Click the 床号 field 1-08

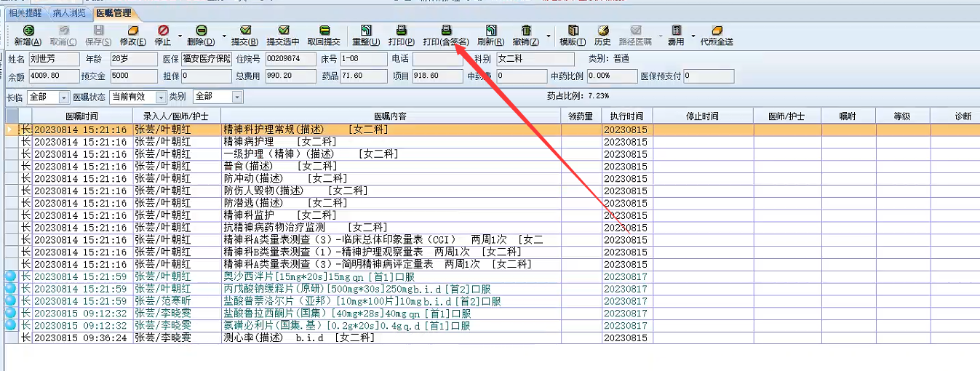pos(364,59)
